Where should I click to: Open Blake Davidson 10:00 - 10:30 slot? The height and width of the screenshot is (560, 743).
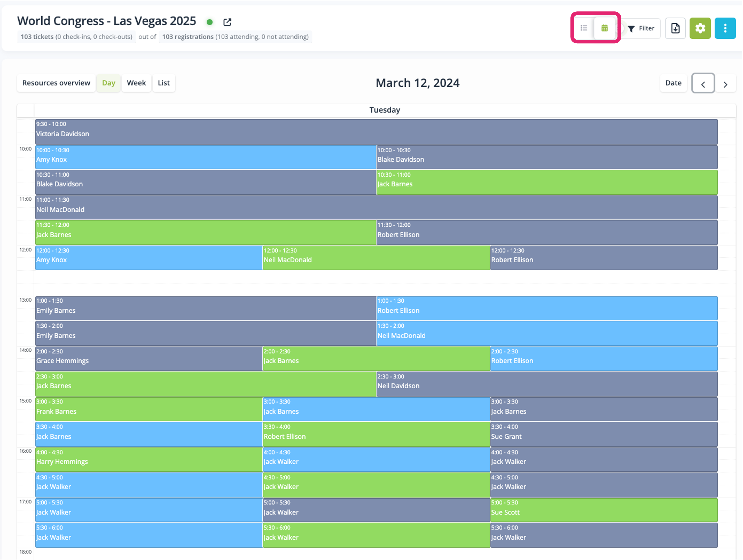(547, 157)
